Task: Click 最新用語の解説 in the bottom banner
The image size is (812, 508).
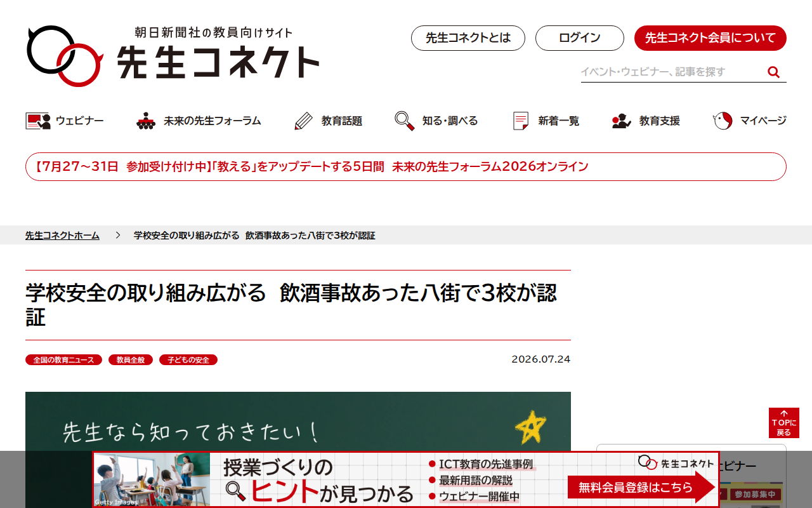Action: (x=476, y=481)
